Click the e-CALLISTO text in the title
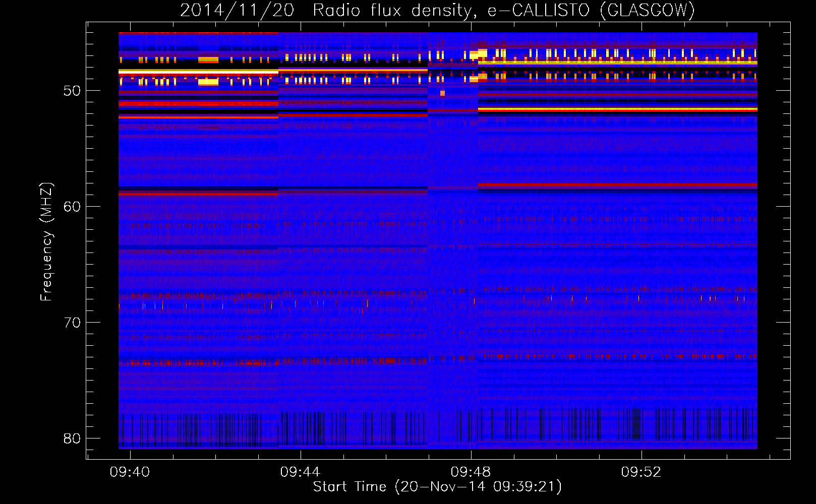816x504 pixels. (538, 10)
